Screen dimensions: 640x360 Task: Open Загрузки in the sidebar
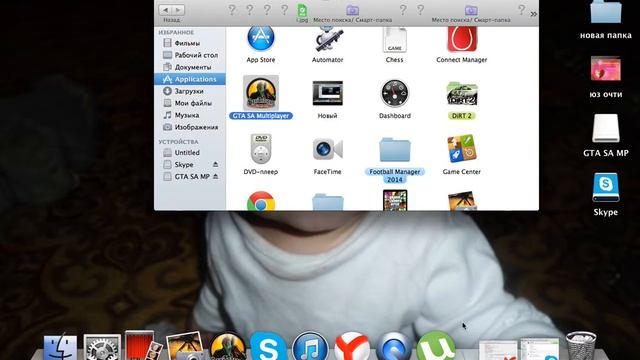coord(183,91)
